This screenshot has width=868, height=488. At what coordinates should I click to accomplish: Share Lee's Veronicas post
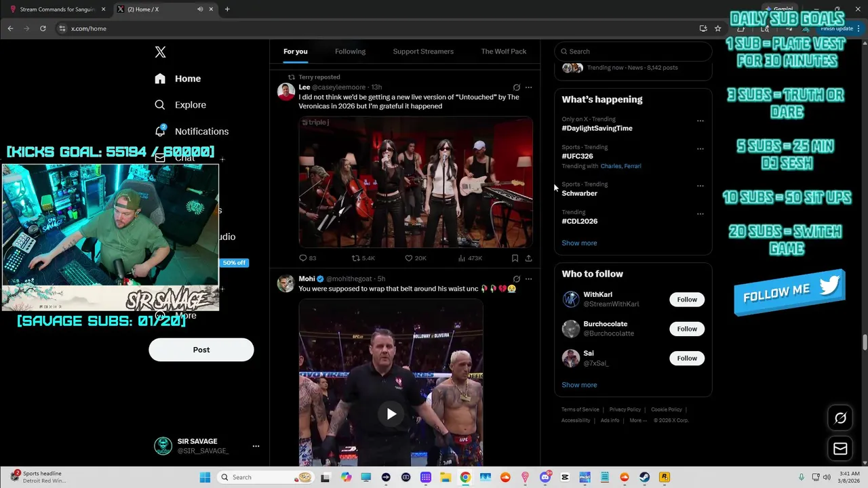pos(528,258)
